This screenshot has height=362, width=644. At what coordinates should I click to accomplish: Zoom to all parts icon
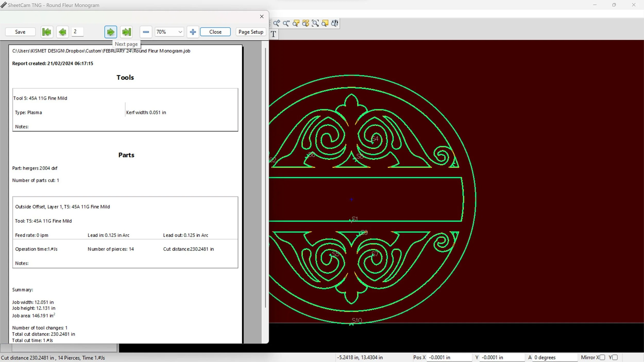[x=306, y=23]
